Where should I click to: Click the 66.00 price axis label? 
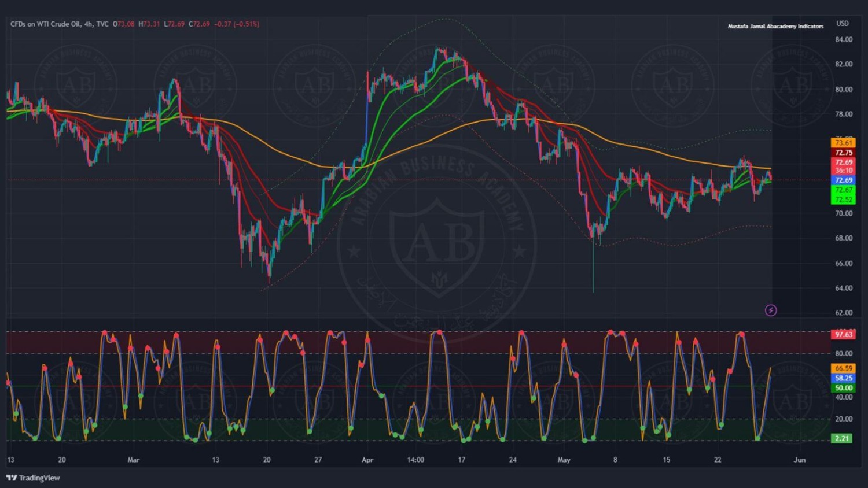pos(844,263)
